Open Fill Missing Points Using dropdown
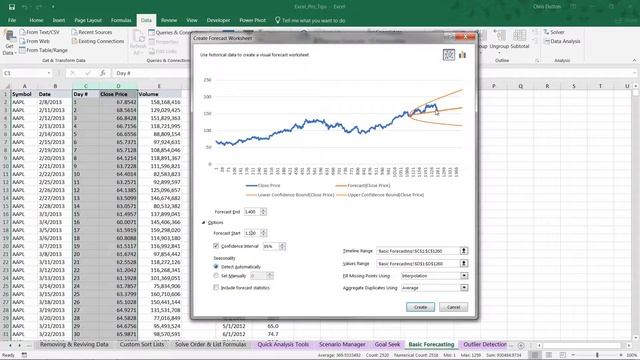The image size is (640, 360). point(464,276)
